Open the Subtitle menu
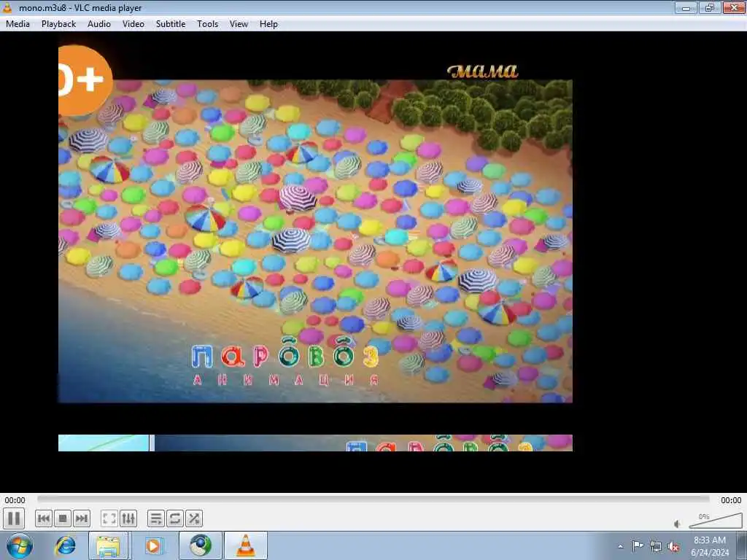747x560 pixels. [x=171, y=24]
